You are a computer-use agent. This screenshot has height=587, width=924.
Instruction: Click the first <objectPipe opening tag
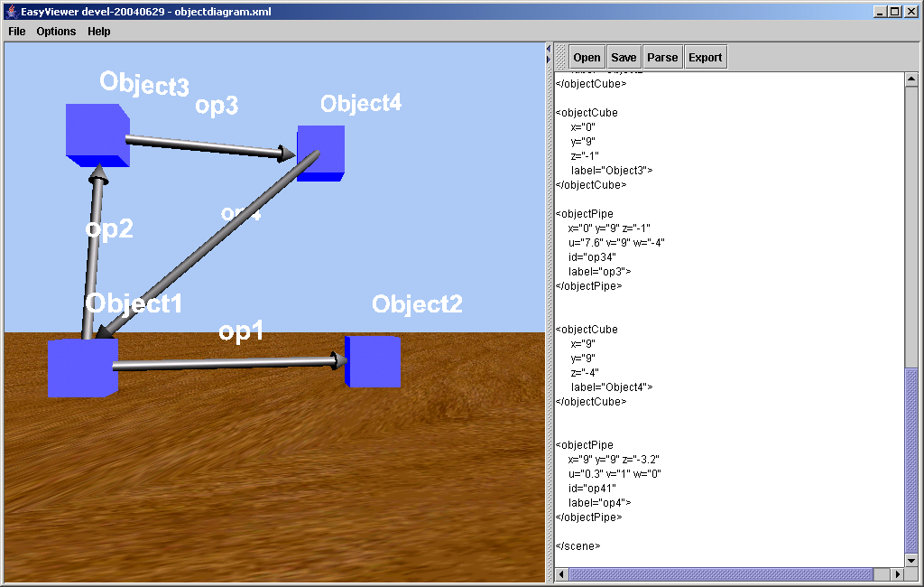[585, 213]
